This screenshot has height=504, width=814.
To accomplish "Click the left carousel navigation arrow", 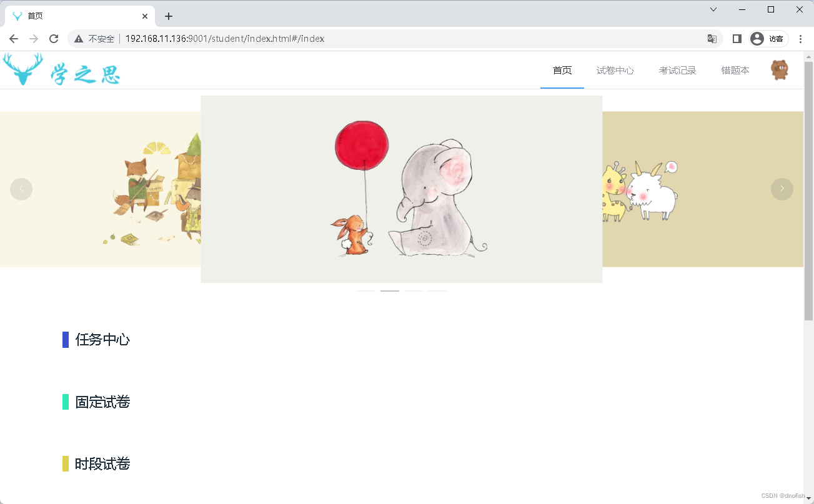I will (x=21, y=189).
